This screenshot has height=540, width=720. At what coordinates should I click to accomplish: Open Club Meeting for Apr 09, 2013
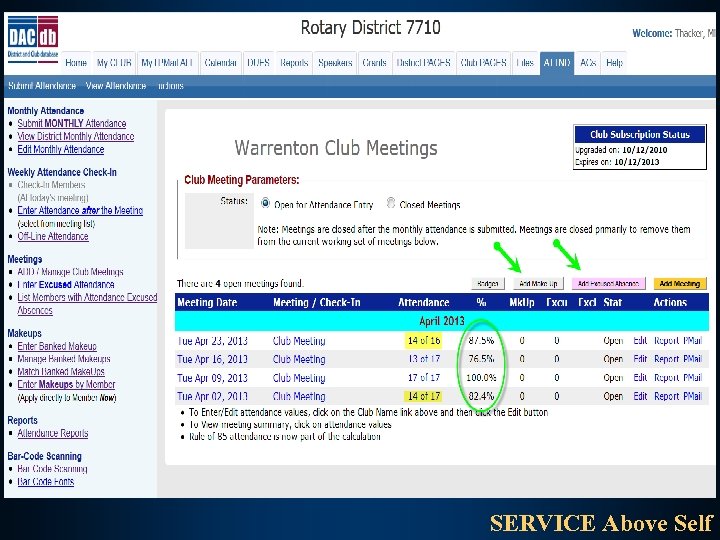(299, 378)
